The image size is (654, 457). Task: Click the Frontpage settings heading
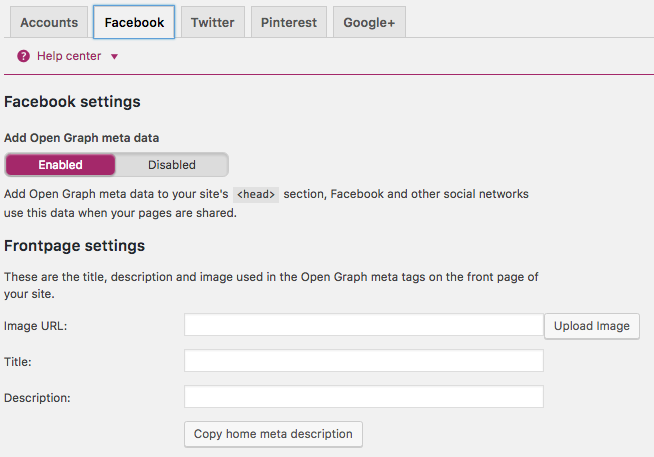[x=74, y=246]
